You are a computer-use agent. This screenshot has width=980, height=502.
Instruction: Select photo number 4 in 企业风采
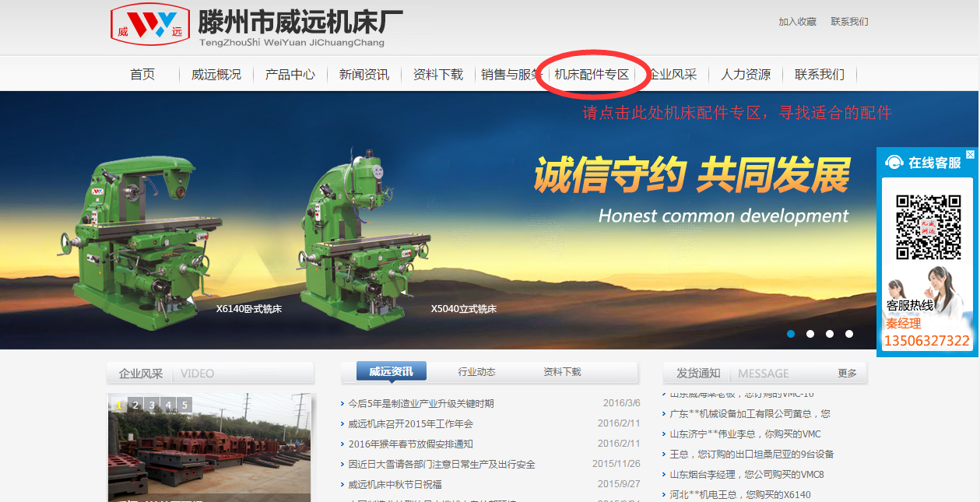(168, 405)
